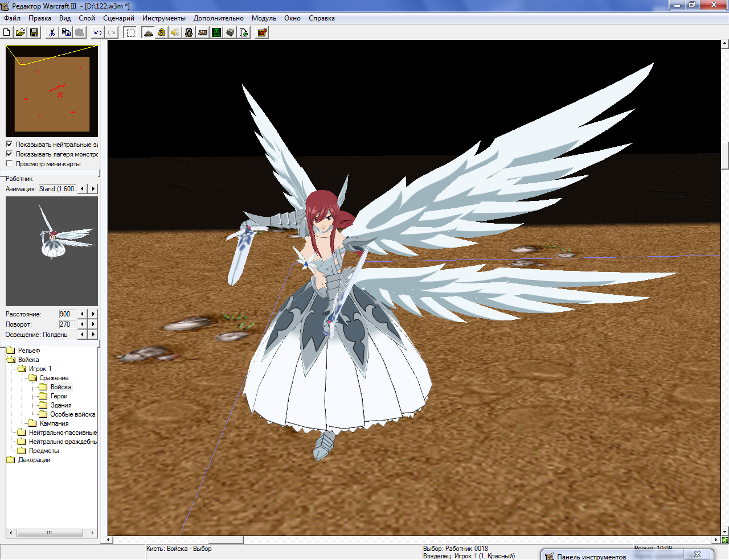Click the minimap overview
Viewport: 729px width, 560px height.
[x=52, y=91]
